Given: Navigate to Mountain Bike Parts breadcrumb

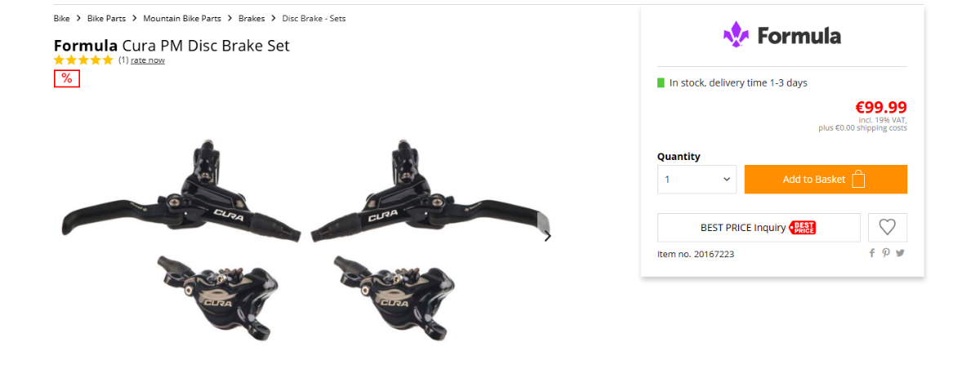Looking at the screenshot, I should [x=182, y=18].
